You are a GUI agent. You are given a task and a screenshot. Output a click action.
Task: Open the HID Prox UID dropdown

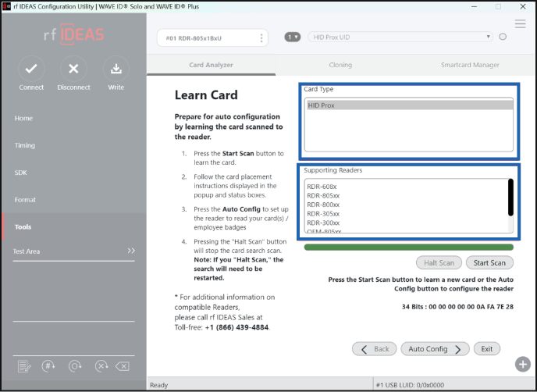point(400,37)
